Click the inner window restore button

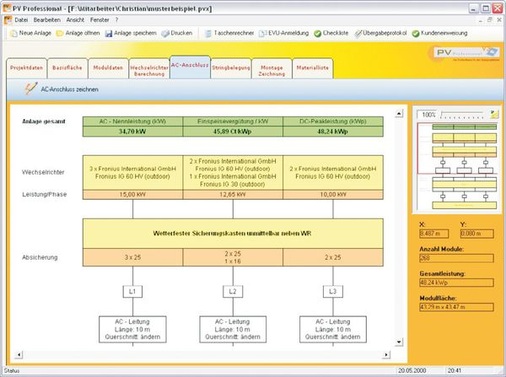point(490,20)
